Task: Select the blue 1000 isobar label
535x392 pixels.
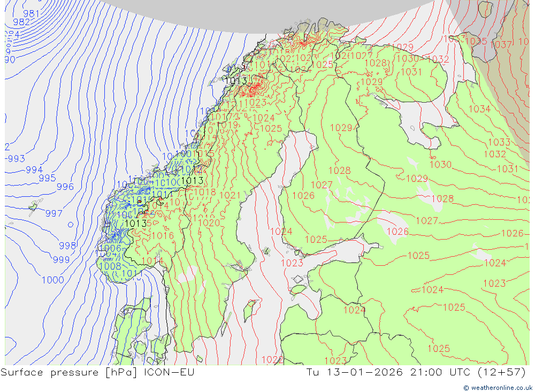Action: pos(53,280)
